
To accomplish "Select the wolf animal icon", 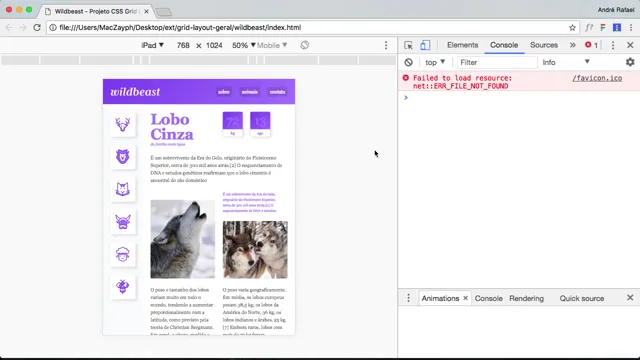I will click(x=122, y=189).
